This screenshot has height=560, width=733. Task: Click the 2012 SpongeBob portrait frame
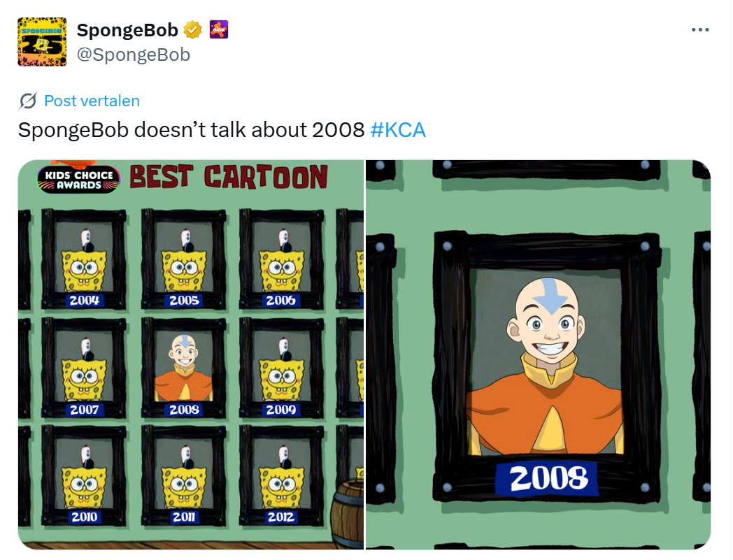[281, 476]
